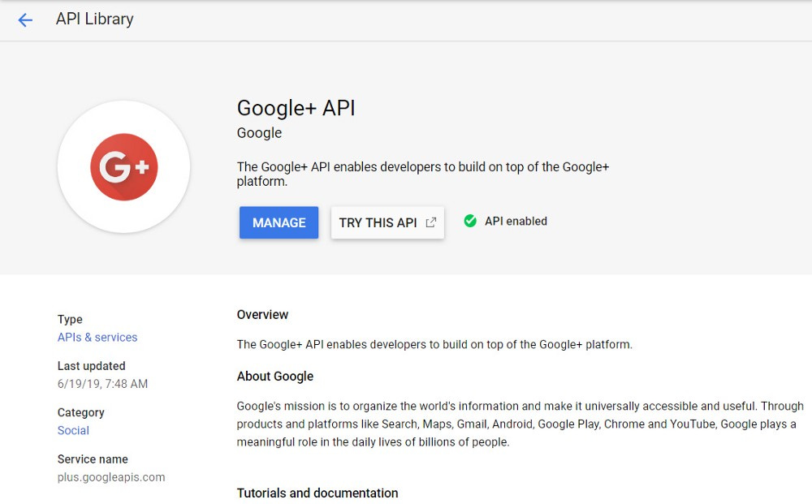Screen dimensions: 812x504
Task: Click the plus.googleapis.com service name
Action: 111,477
